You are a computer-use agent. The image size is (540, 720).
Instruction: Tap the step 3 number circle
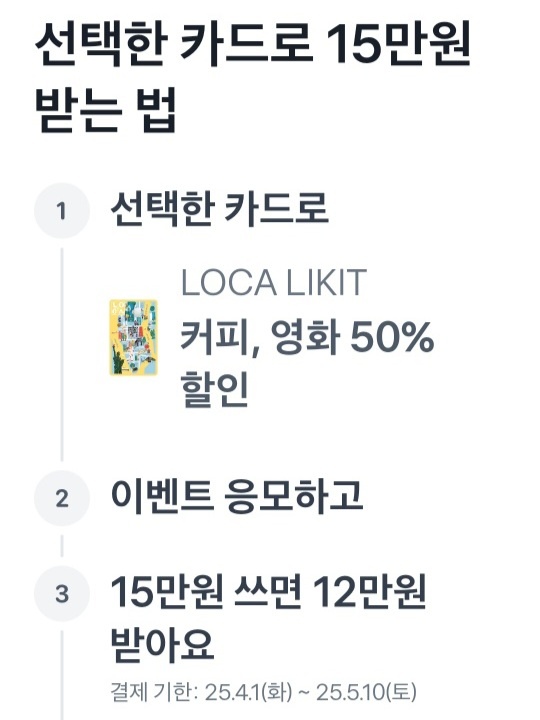tap(62, 594)
